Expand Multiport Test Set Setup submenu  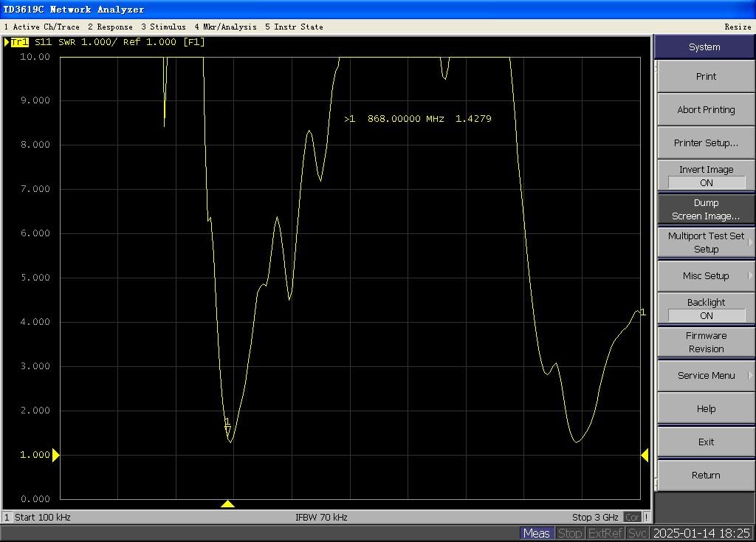coord(704,242)
